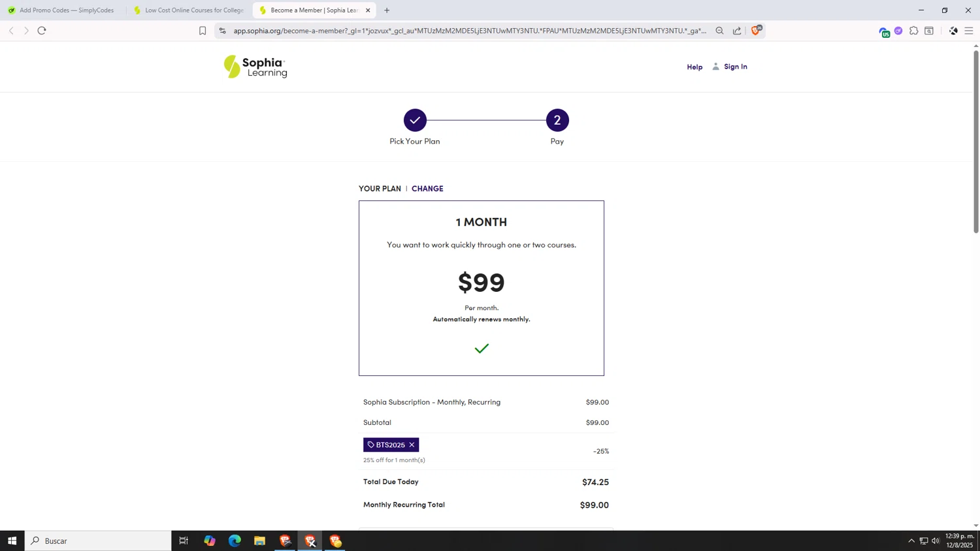The height and width of the screenshot is (551, 980).
Task: Open File Explorer from the taskbar
Action: [259, 541]
